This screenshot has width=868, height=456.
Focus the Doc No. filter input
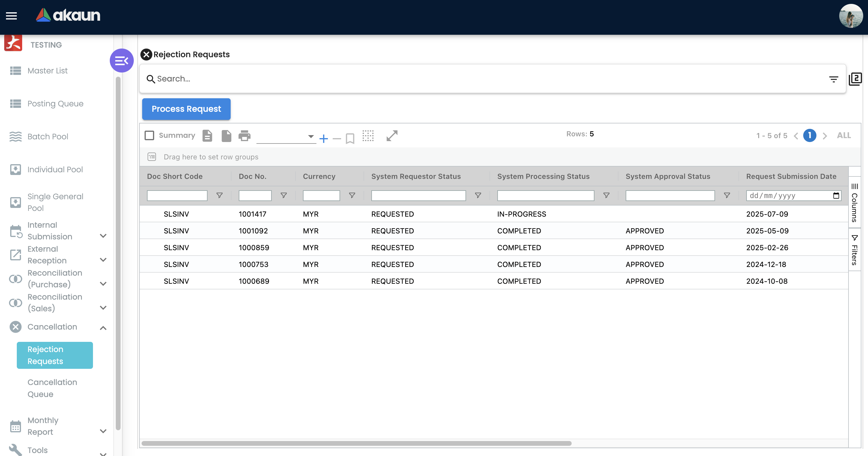coord(255,196)
